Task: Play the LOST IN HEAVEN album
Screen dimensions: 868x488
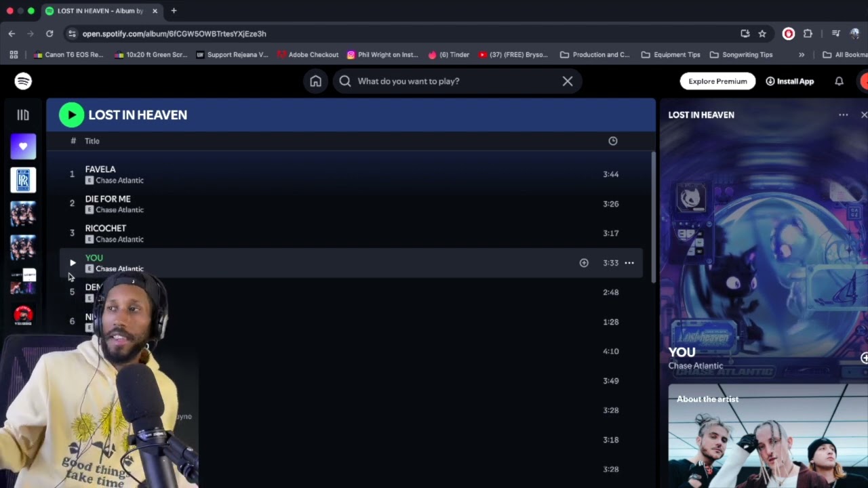Action: pos(71,115)
